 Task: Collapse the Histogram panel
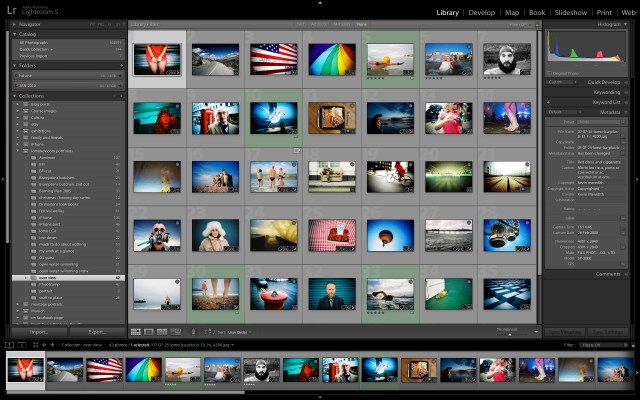tap(625, 24)
